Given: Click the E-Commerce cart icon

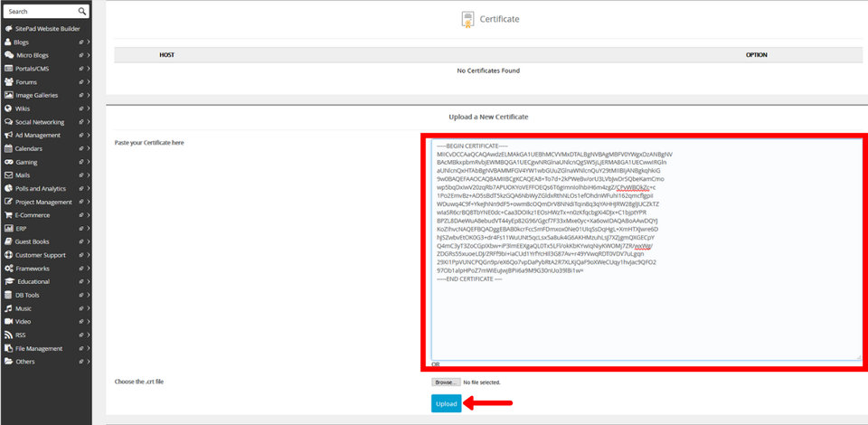Looking at the screenshot, I should click(8, 215).
